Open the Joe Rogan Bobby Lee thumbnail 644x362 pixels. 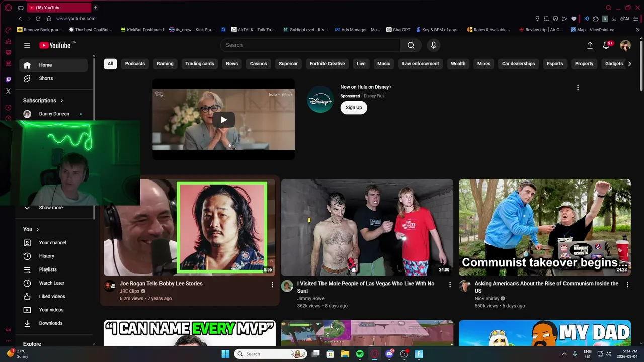tap(190, 227)
